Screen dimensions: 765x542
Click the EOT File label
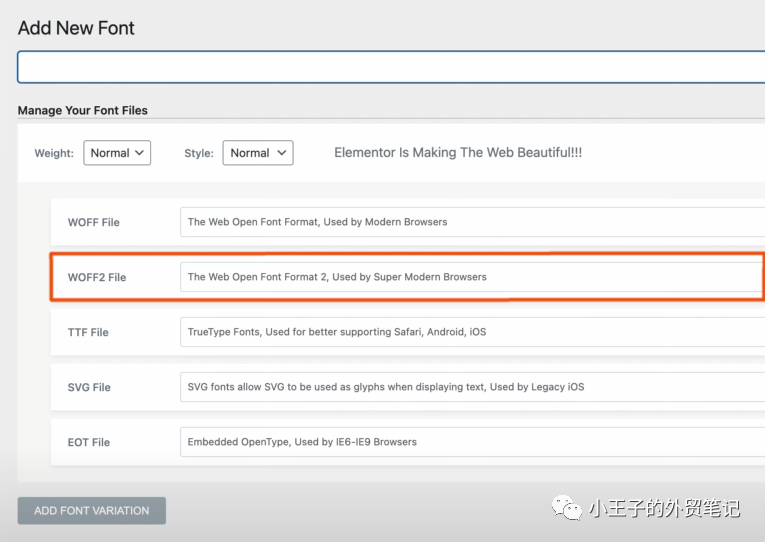click(x=89, y=442)
